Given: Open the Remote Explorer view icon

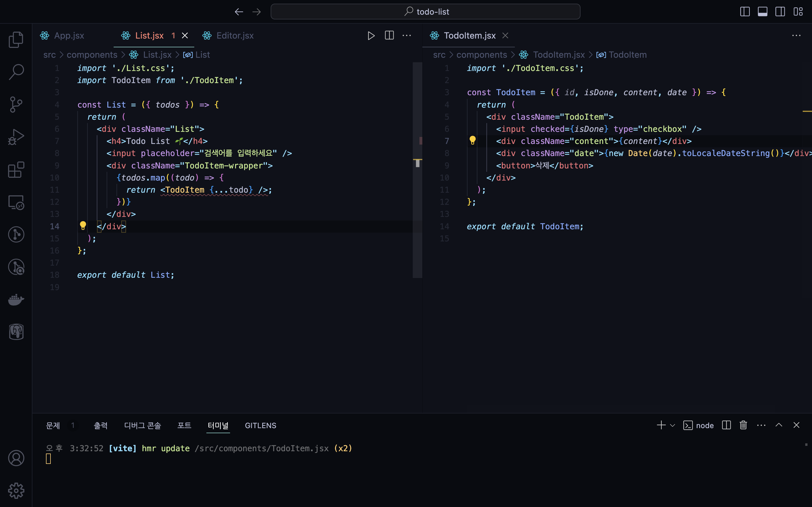Looking at the screenshot, I should tap(16, 202).
